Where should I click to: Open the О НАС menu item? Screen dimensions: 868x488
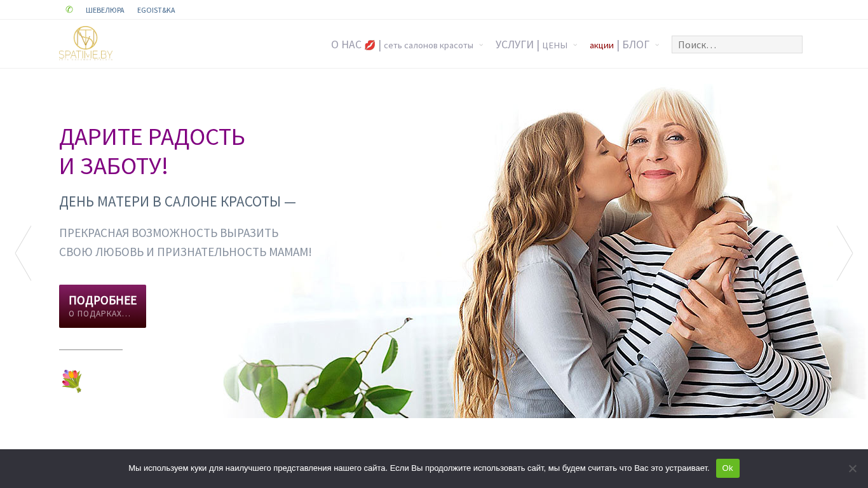(346, 45)
